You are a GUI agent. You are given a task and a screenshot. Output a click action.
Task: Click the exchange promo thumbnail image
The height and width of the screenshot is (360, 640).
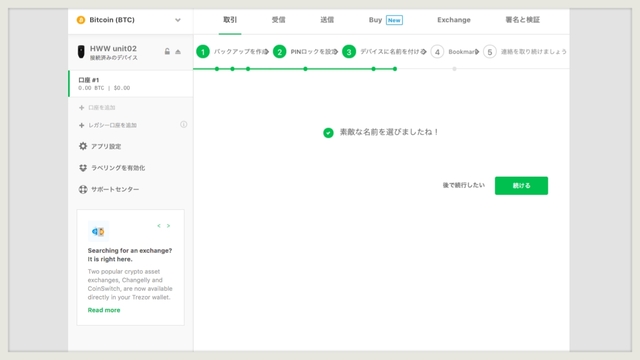click(x=98, y=231)
